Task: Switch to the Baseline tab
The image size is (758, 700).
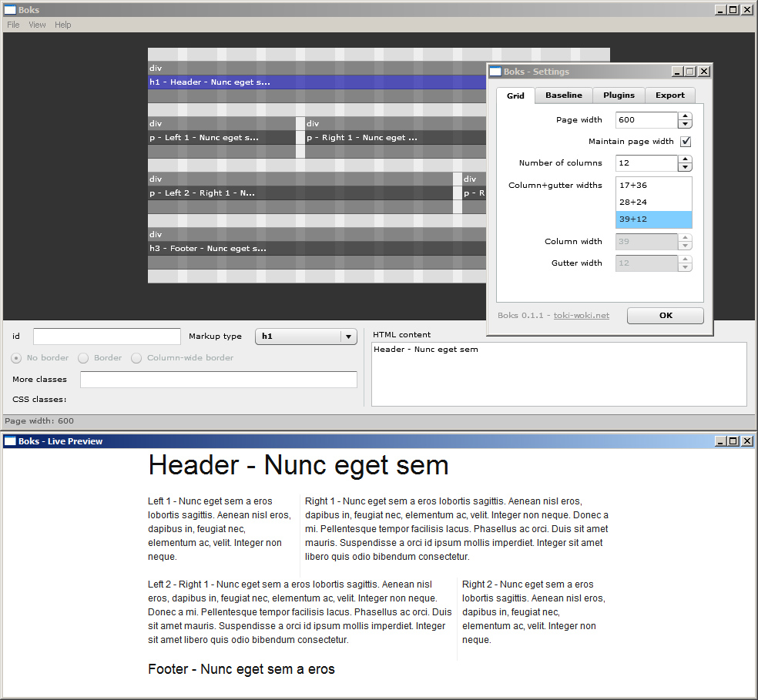Action: 564,95
